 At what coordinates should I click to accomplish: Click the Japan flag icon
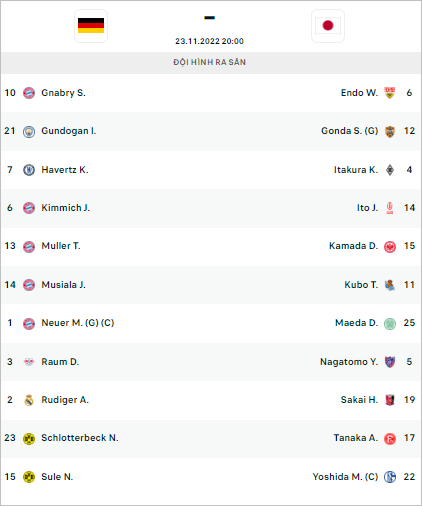click(328, 26)
